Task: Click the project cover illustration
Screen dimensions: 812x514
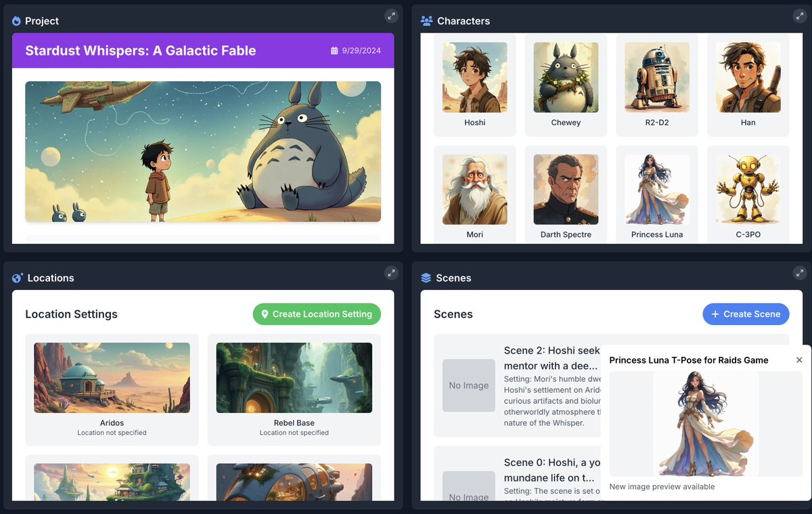Action: (203, 152)
